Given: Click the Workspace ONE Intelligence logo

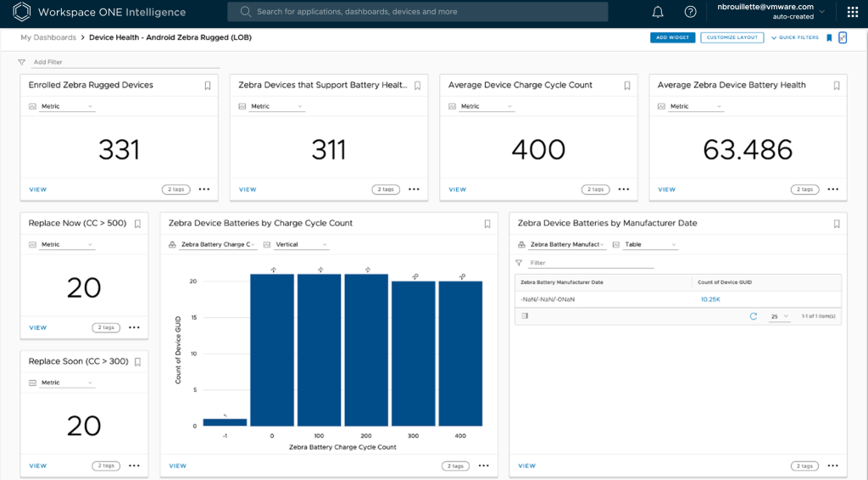Looking at the screenshot, I should click(x=21, y=12).
